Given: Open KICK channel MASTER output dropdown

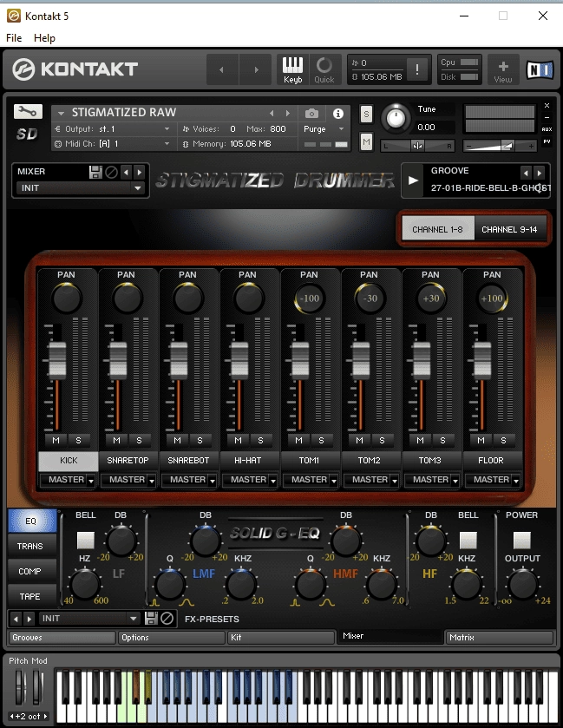Looking at the screenshot, I should coord(68,480).
